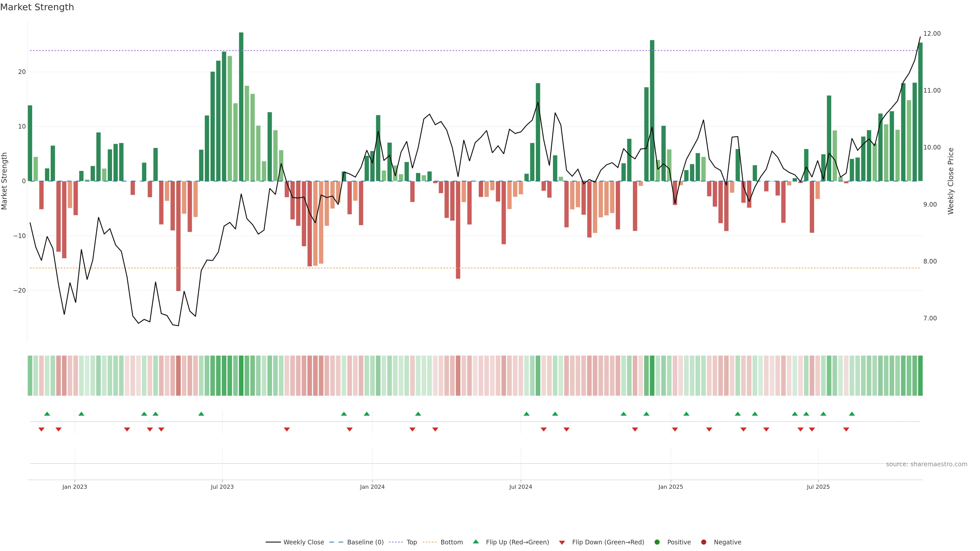Click the Flip Up green triangle legend icon
Viewport: 980px width, 551px height.
475,542
